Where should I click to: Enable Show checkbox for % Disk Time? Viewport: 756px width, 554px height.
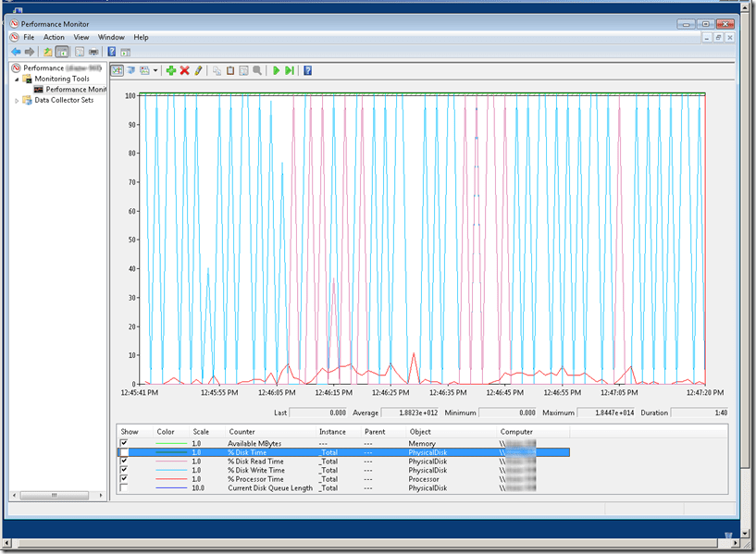coord(125,452)
